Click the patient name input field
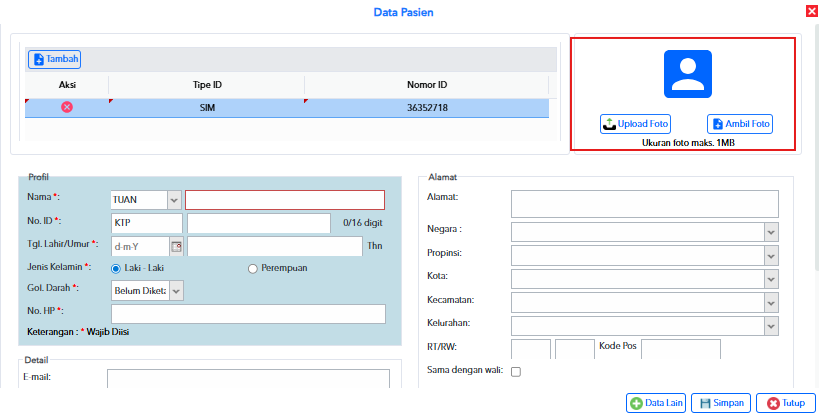 tap(285, 200)
